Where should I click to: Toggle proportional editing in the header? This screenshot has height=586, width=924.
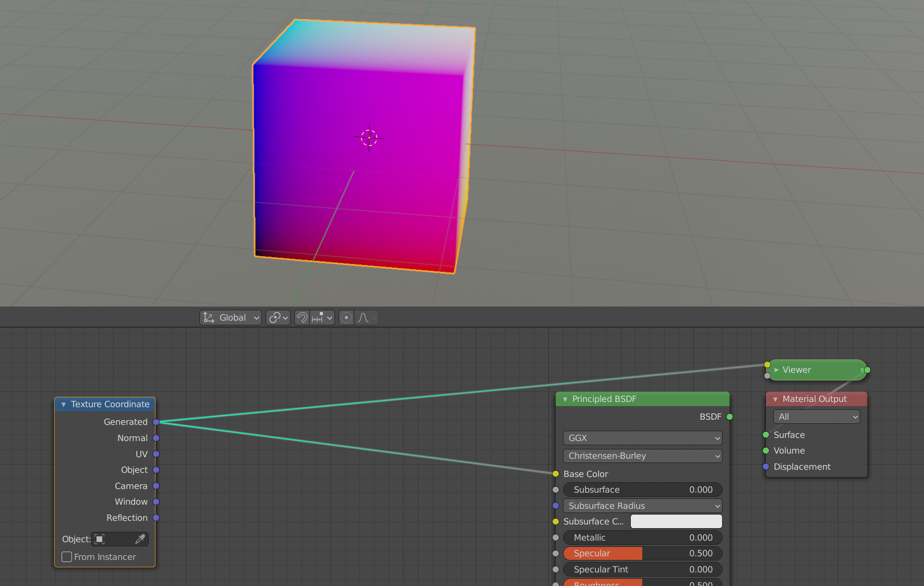point(346,318)
